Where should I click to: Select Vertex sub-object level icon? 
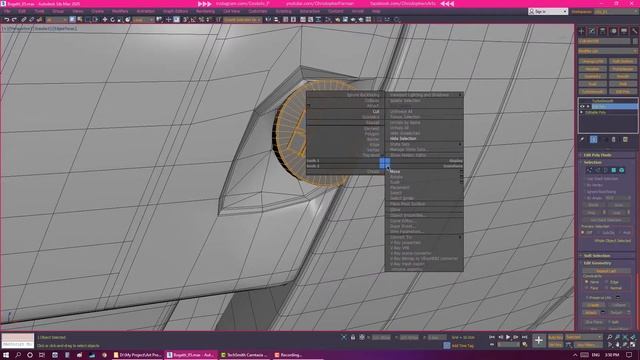pos(589,170)
